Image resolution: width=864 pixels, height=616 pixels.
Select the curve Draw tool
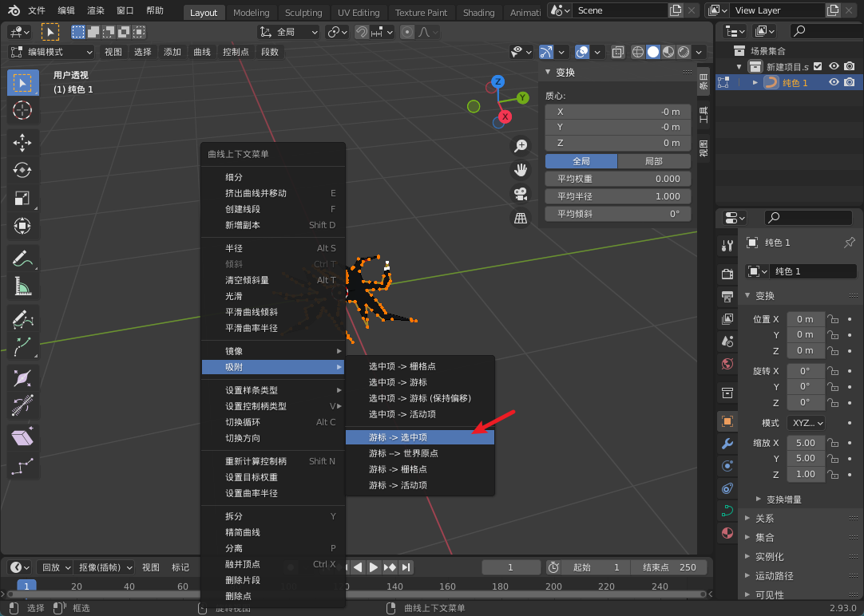(22, 318)
